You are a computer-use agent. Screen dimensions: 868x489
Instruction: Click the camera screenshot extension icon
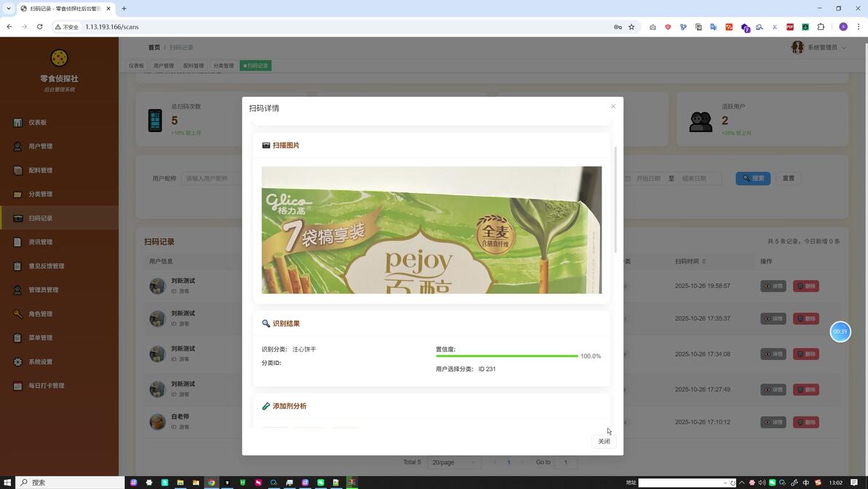(652, 26)
